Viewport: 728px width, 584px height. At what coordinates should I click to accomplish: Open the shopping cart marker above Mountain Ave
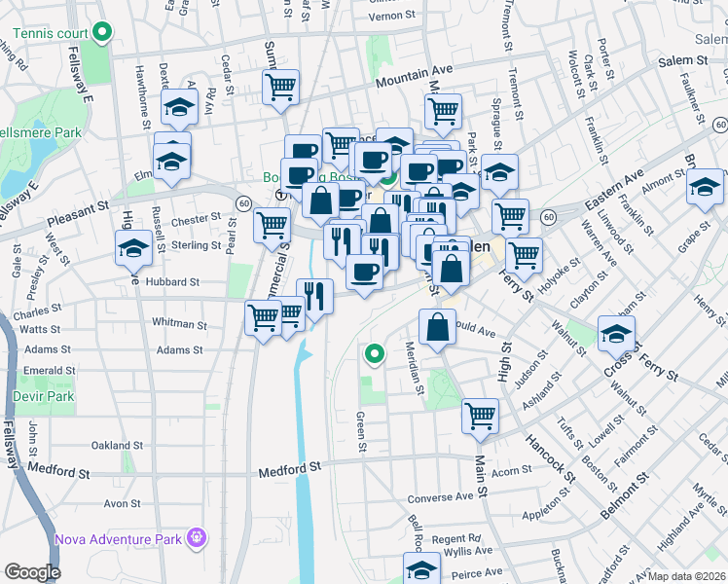(x=280, y=91)
